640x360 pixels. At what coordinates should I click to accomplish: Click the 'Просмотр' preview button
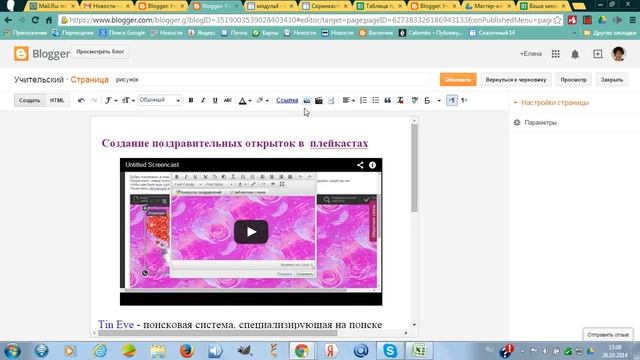[573, 80]
